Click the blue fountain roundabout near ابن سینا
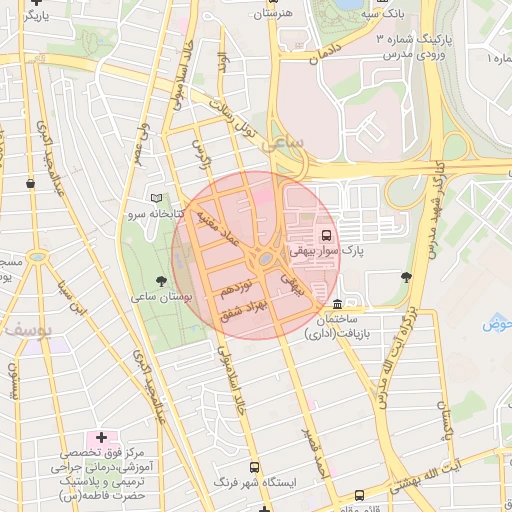 click(x=37, y=257)
